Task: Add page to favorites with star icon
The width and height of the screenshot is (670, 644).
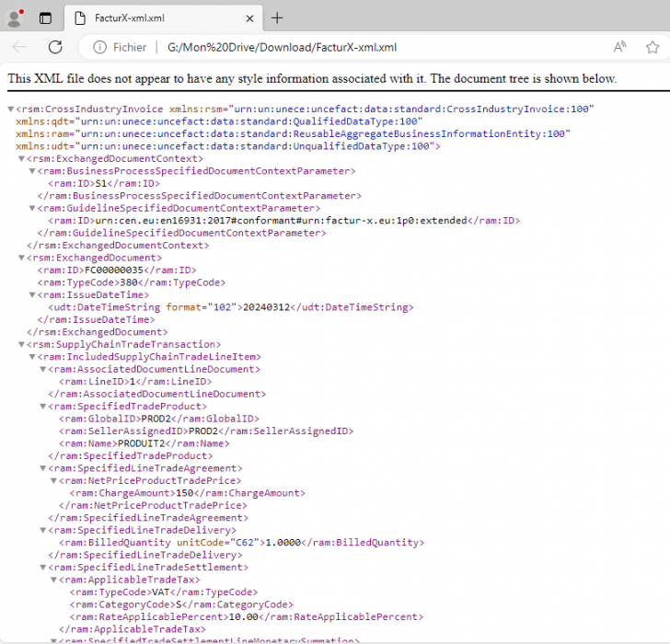Action: [653, 48]
